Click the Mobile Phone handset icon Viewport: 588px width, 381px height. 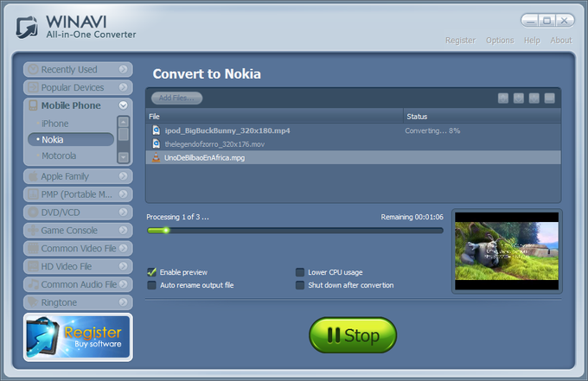coord(34,105)
